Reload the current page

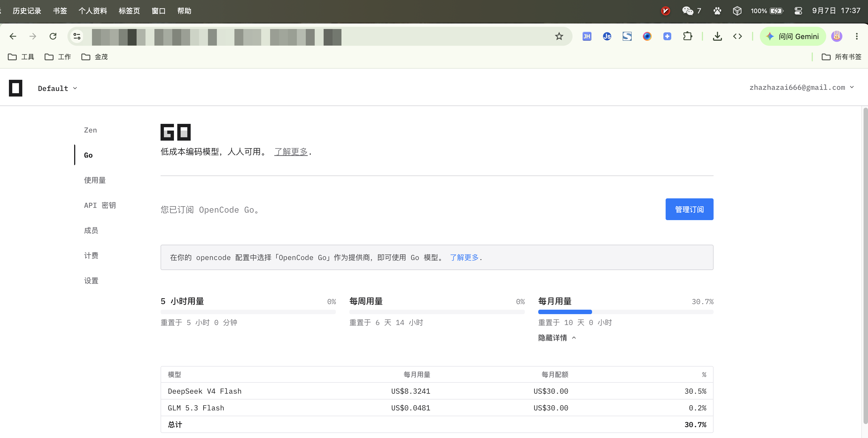53,37
